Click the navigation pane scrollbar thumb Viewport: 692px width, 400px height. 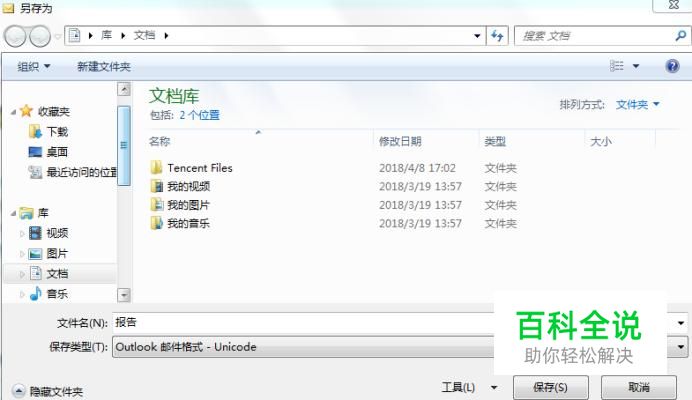click(124, 145)
